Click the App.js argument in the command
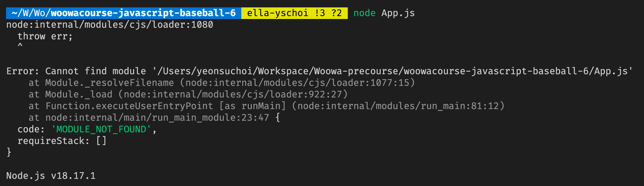Viewport: 644px width, 186px height. click(398, 13)
